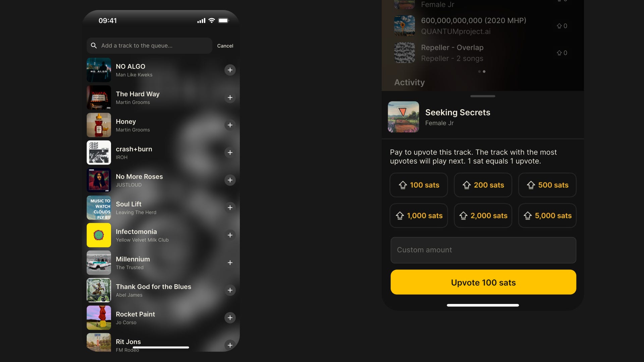
Task: Tap the plus icon next to Honey
Action: click(230, 125)
